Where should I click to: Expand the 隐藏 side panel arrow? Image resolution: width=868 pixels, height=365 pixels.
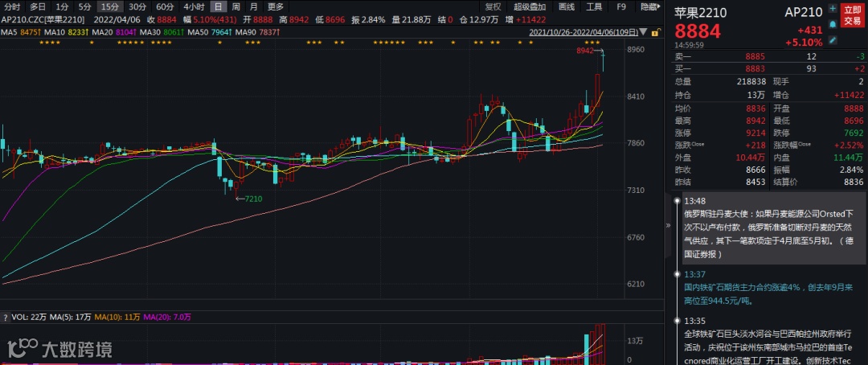[x=650, y=6]
